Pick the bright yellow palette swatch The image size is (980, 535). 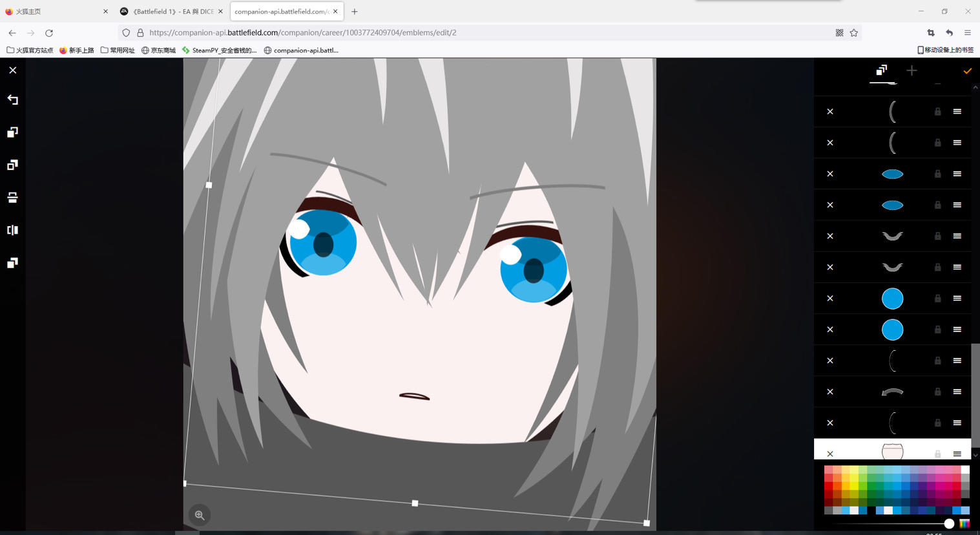coord(854,486)
